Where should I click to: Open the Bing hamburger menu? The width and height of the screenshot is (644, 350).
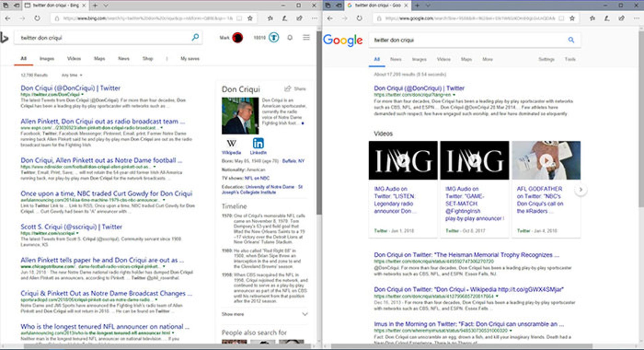click(x=306, y=37)
